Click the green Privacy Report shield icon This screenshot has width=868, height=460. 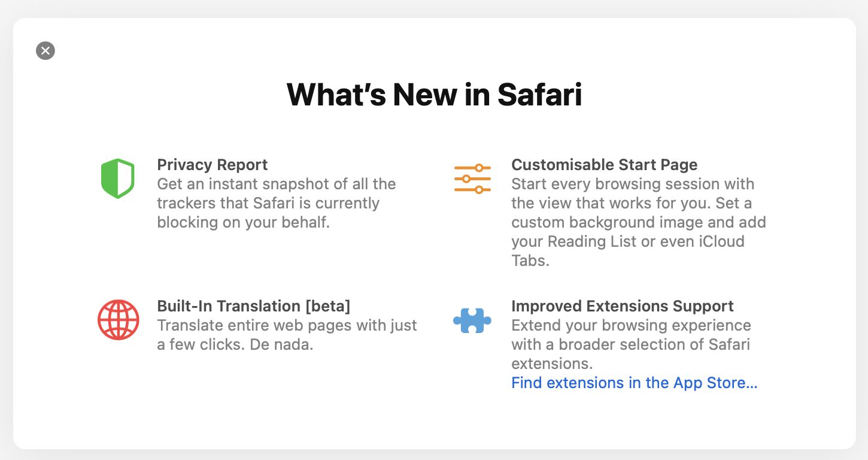tap(117, 177)
